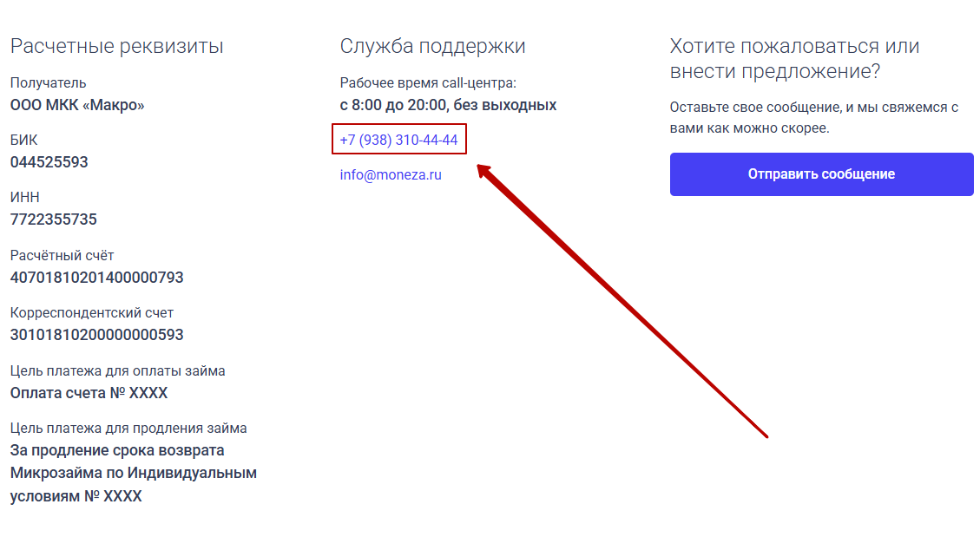Viewport: 980px width, 537px height.
Task: Click the БИК number 044525593
Action: pyautogui.click(x=49, y=162)
